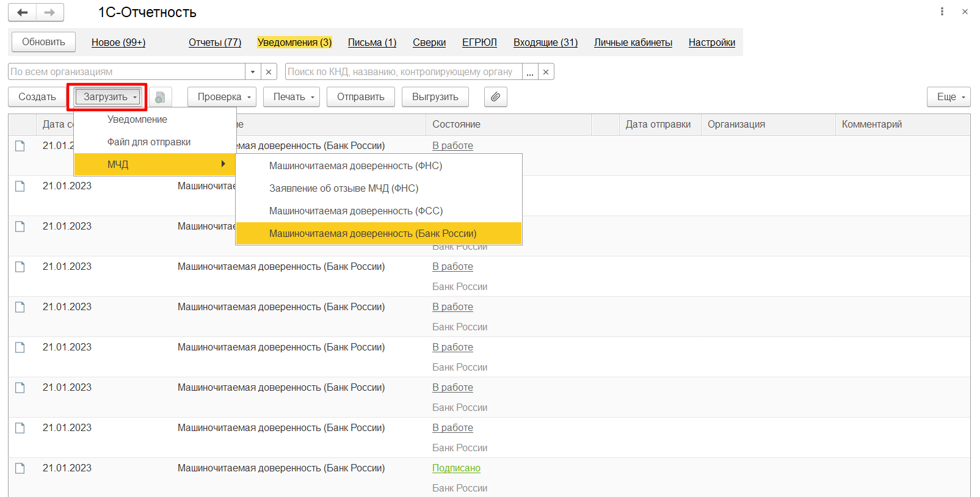
Task: Switch to the Отчеты (77) tab
Action: tap(215, 43)
